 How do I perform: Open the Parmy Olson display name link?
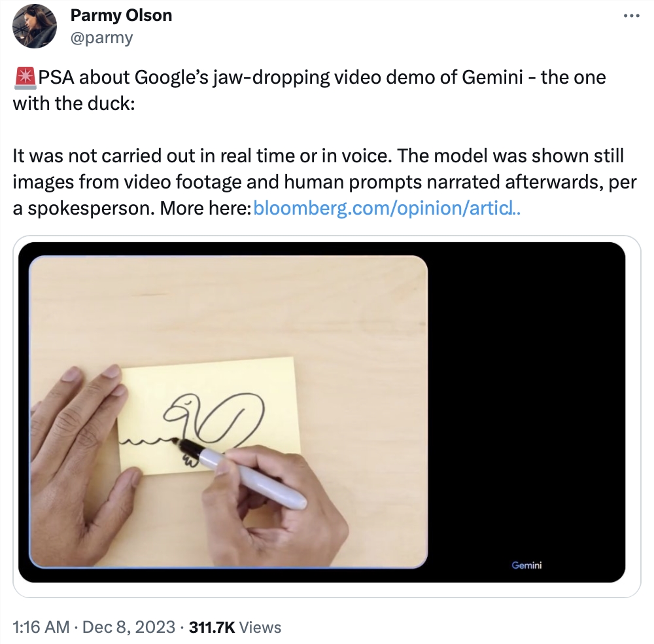[x=121, y=15]
